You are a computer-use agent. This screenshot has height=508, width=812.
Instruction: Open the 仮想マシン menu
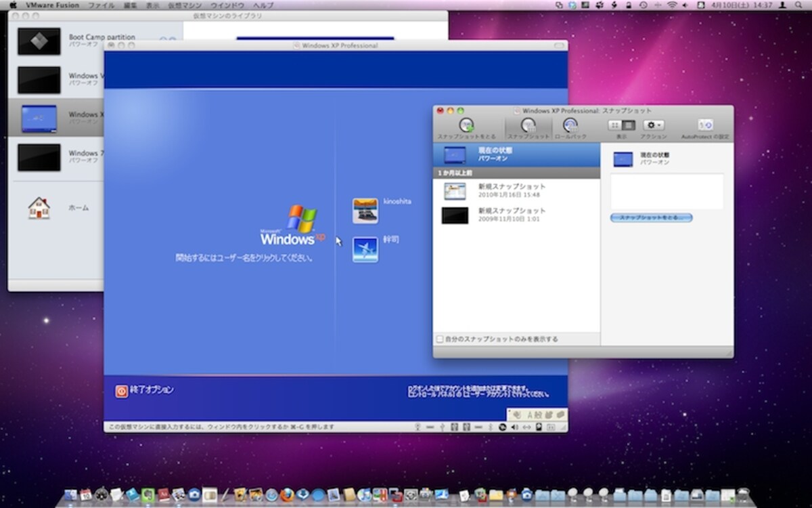coord(185,5)
